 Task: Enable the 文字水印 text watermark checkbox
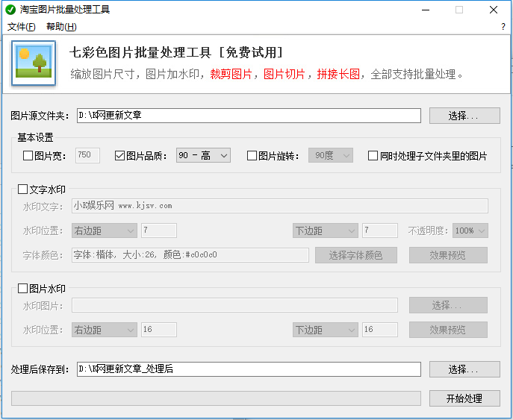[x=22, y=189]
